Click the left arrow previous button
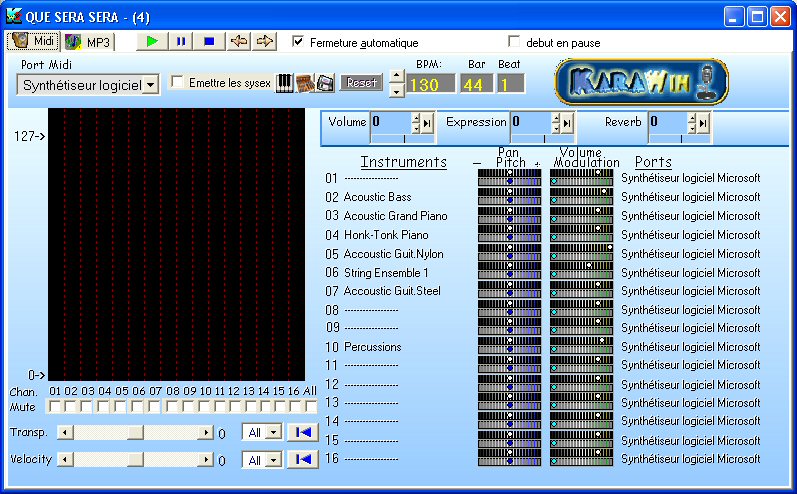The image size is (797, 494). tap(238, 42)
